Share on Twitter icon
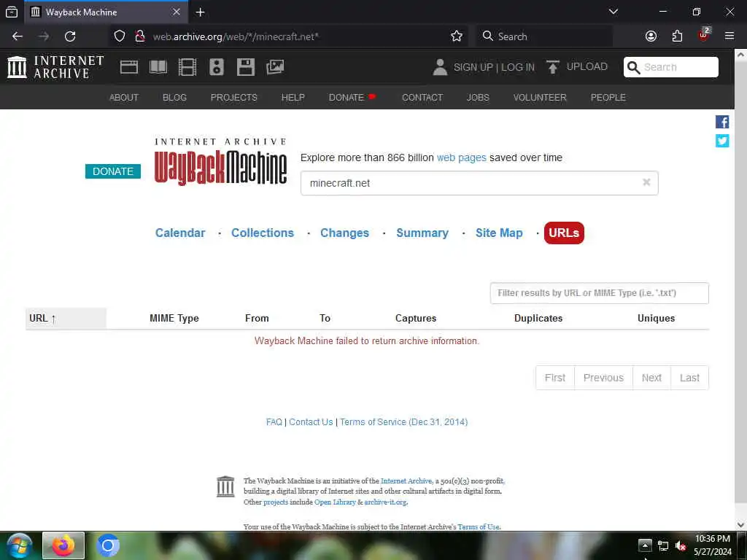This screenshot has height=560, width=747. 721,141
